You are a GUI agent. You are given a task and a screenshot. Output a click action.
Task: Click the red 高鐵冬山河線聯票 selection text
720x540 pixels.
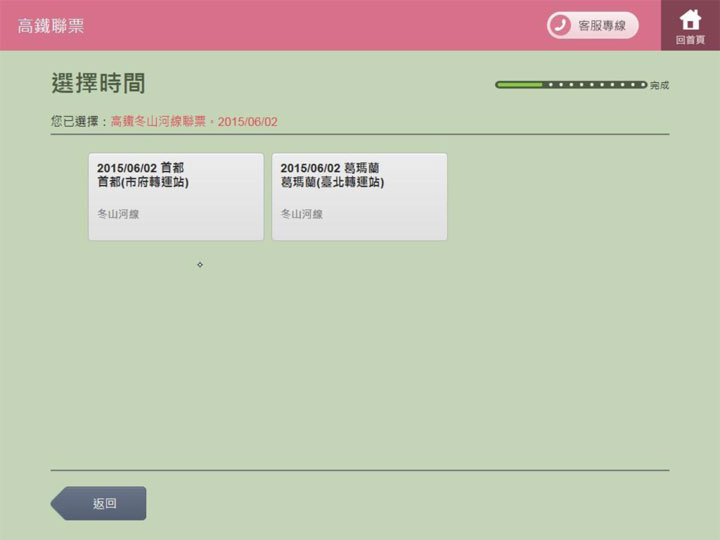[x=158, y=121]
